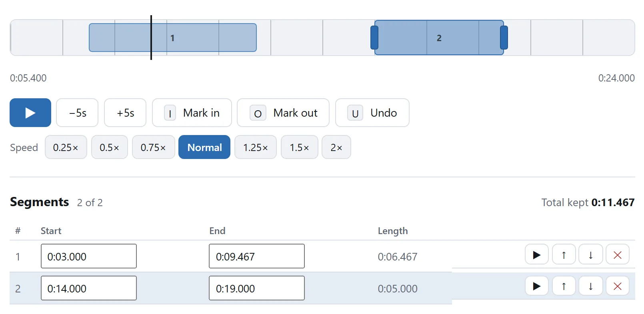This screenshot has width=644, height=314.
Task: Select segment 1 block on timeline
Action: click(x=173, y=38)
